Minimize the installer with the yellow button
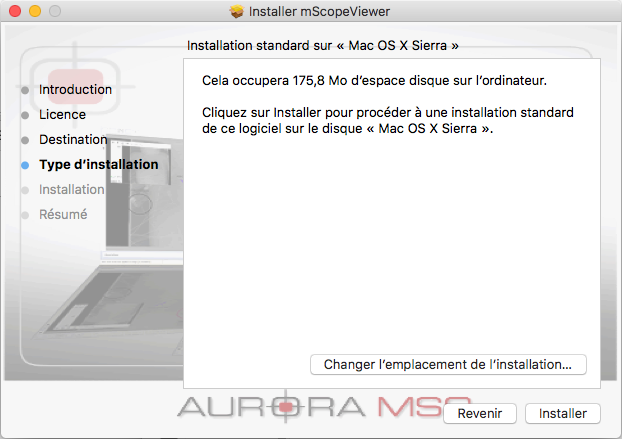This screenshot has width=622, height=439. [x=35, y=11]
